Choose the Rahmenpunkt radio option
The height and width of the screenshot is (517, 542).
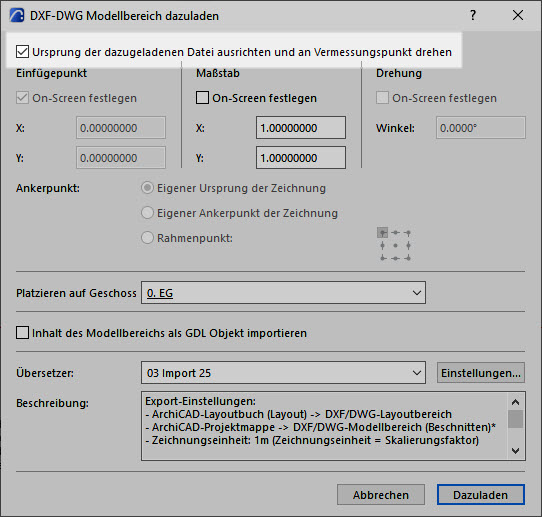coord(147,238)
